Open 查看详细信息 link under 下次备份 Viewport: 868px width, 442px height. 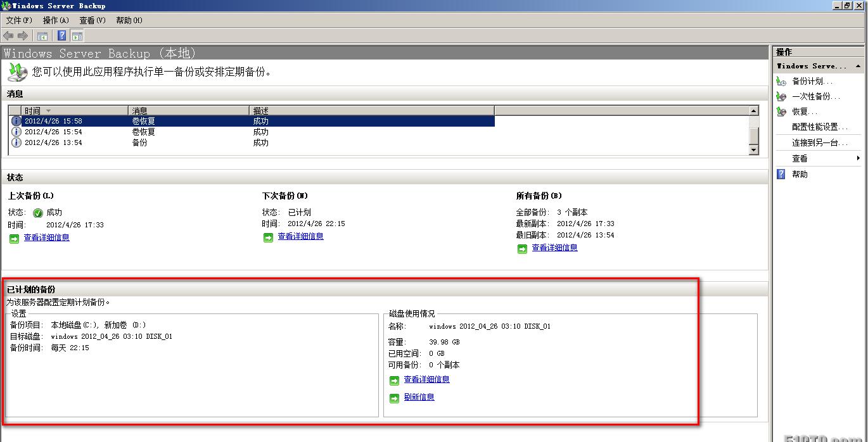pos(301,236)
